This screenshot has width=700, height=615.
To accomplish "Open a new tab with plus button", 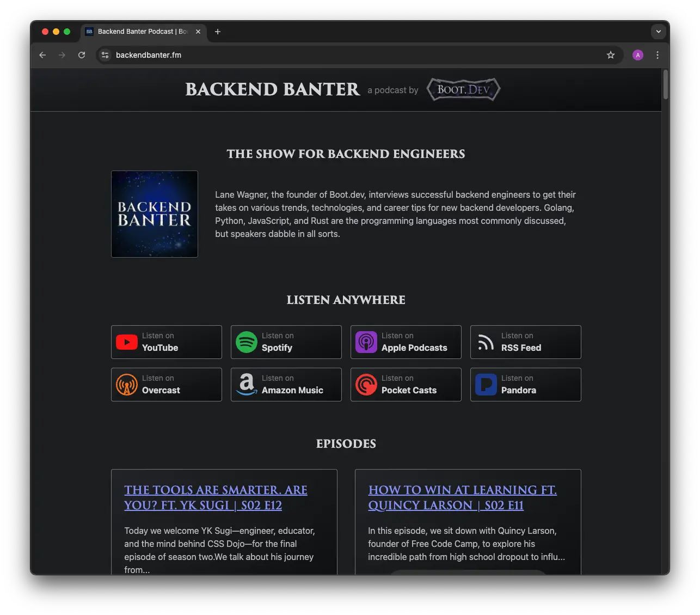I will [x=218, y=32].
